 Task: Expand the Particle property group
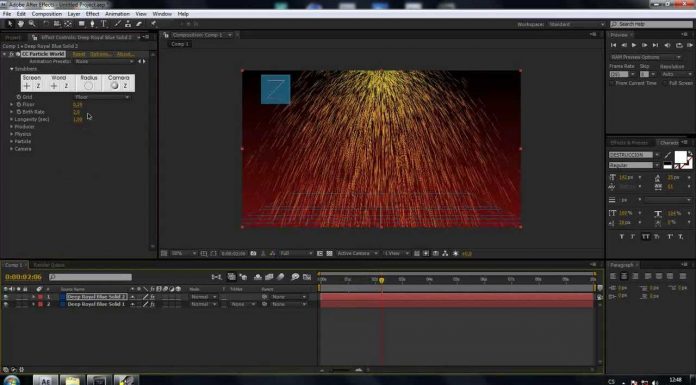[x=12, y=141]
